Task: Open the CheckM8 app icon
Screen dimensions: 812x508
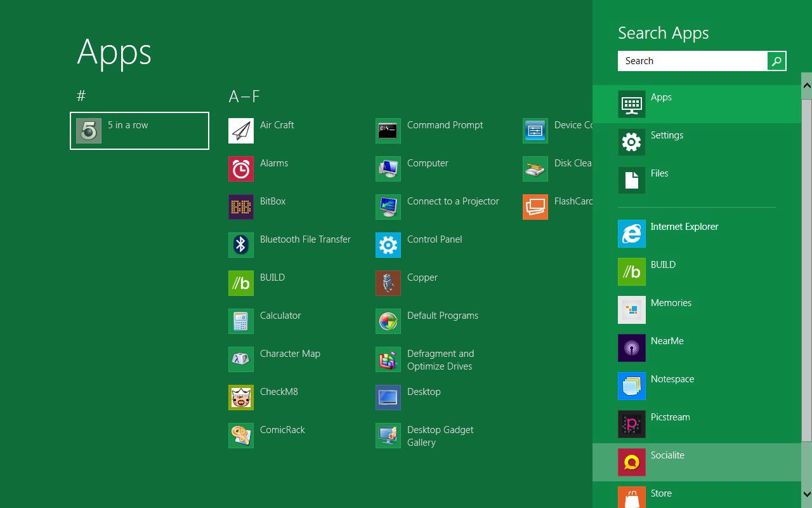Action: pos(241,398)
